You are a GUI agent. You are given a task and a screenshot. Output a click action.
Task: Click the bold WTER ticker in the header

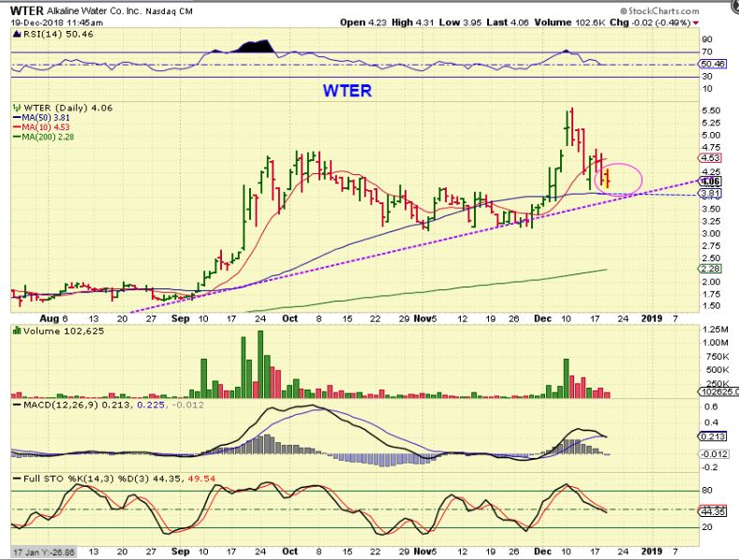tap(26, 11)
